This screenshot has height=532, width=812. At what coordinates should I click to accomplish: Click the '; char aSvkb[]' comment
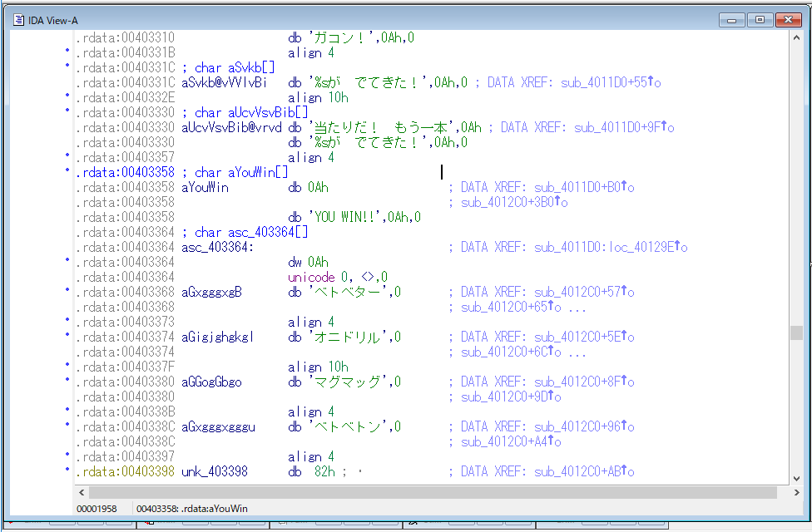coord(228,67)
